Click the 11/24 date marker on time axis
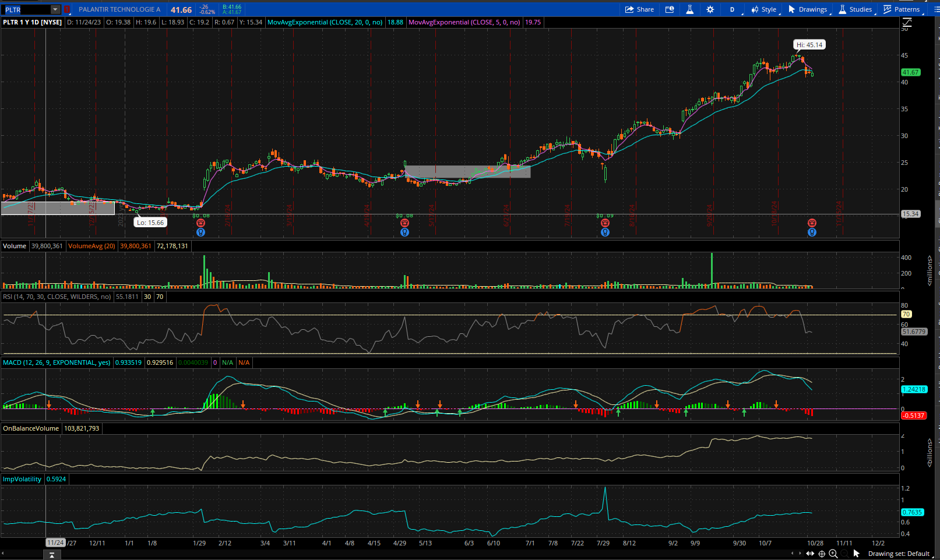 [55, 543]
